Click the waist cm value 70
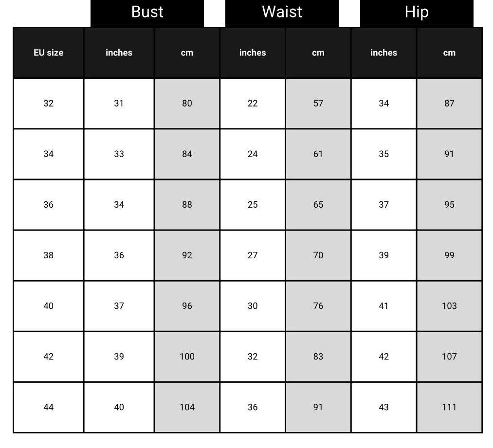This screenshot has height=448, width=493. tap(318, 255)
